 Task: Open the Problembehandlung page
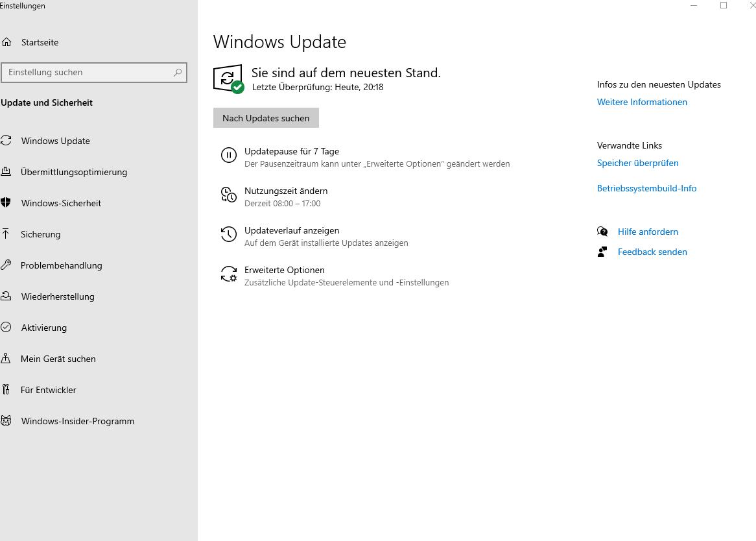(x=61, y=265)
